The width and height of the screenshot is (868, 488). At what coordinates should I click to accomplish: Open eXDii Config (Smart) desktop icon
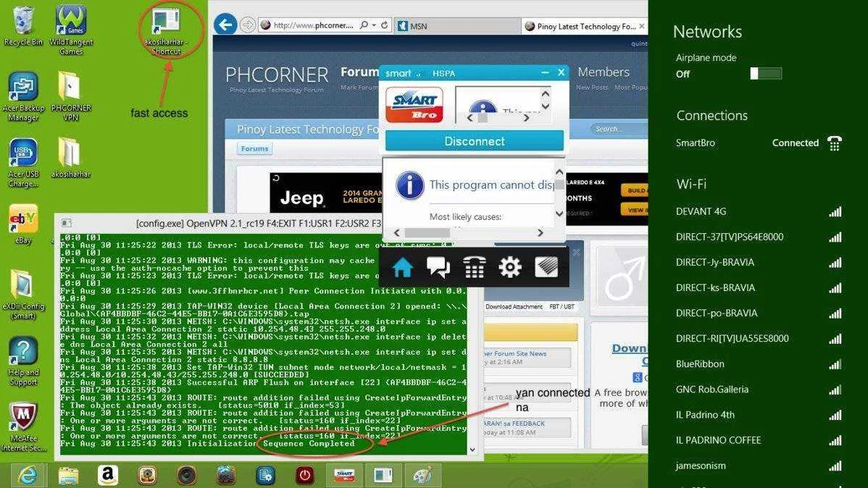click(23, 295)
